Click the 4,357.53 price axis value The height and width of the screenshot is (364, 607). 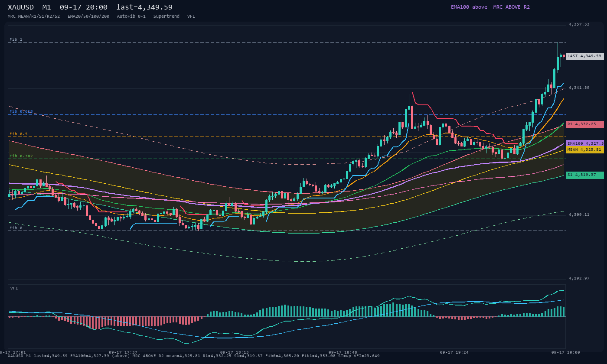coord(579,24)
